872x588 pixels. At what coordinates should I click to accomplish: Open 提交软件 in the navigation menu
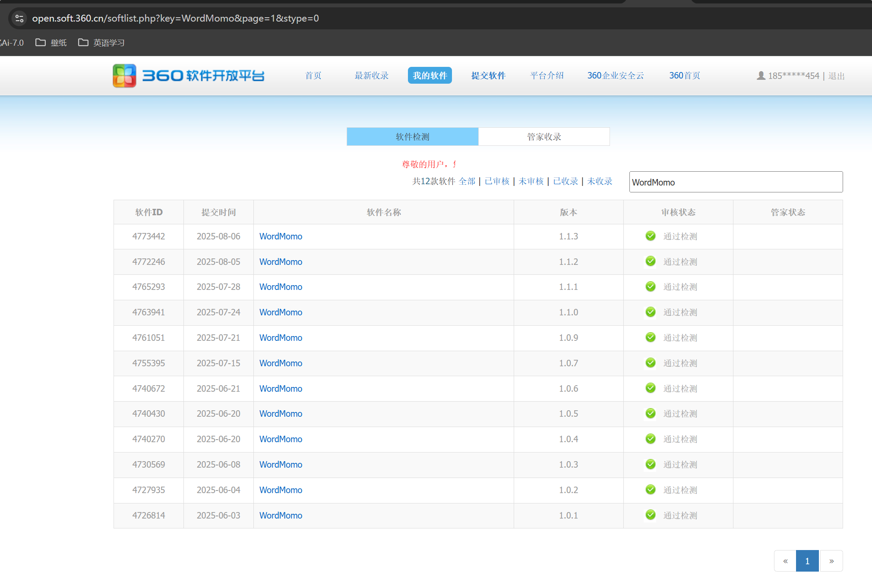coord(488,75)
